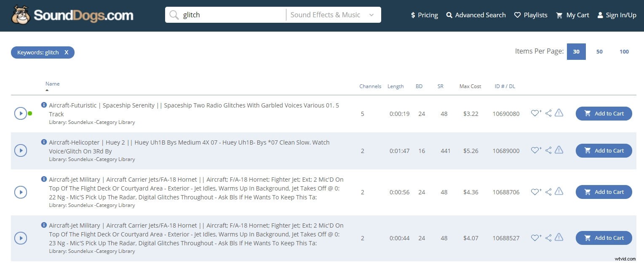The image size is (644, 263).
Task: Open My Cart
Action: tap(572, 15)
